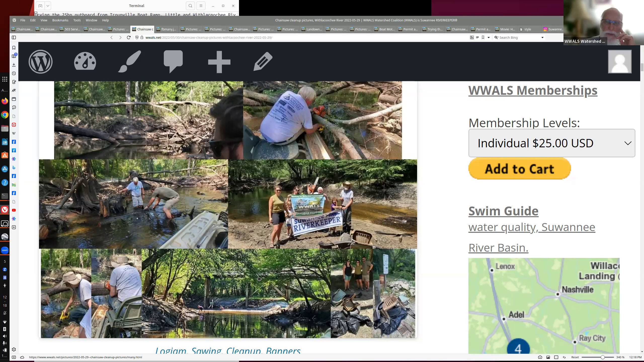Open the Bookmarks panel in sidebar
This screenshot has width=644, height=362.
pos(14,48)
